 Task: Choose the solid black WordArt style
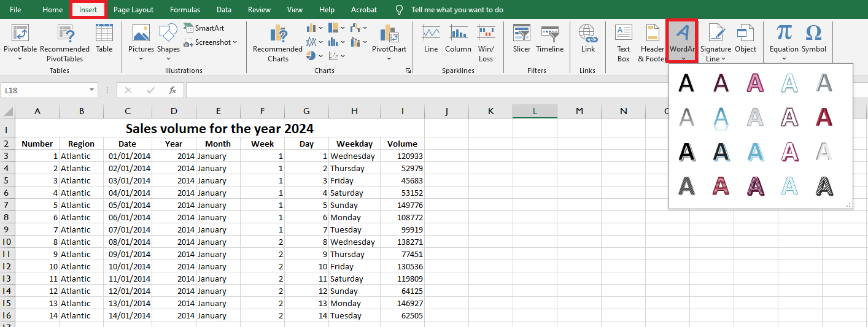[686, 82]
